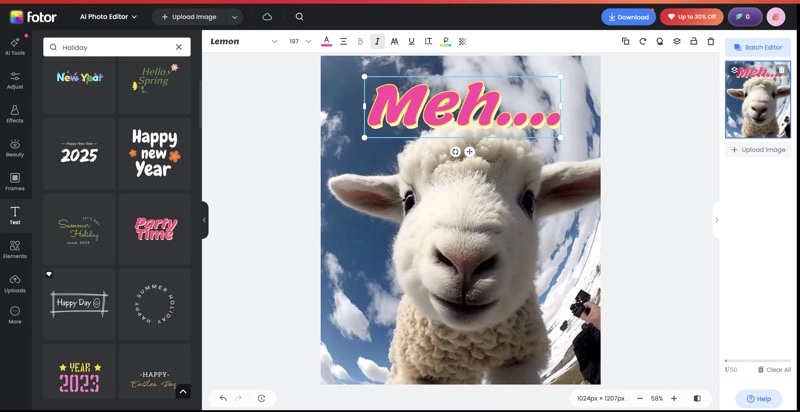Choose the 2025 text template
800x412 pixels.
79,153
